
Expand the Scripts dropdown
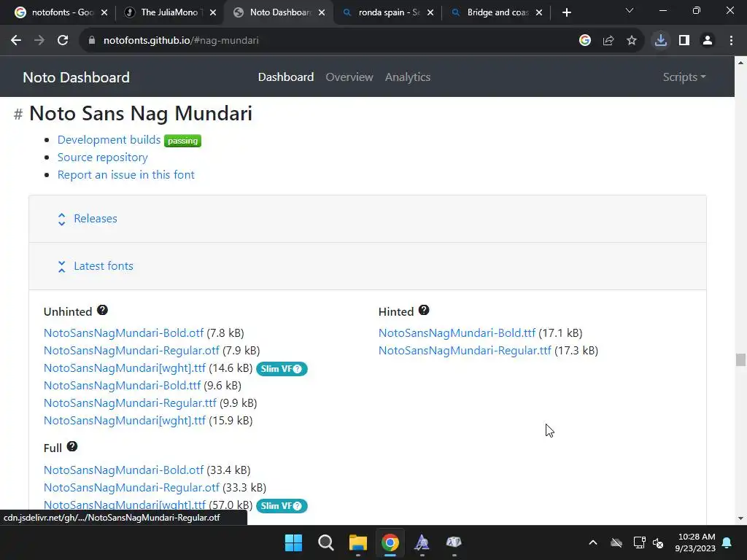(684, 77)
